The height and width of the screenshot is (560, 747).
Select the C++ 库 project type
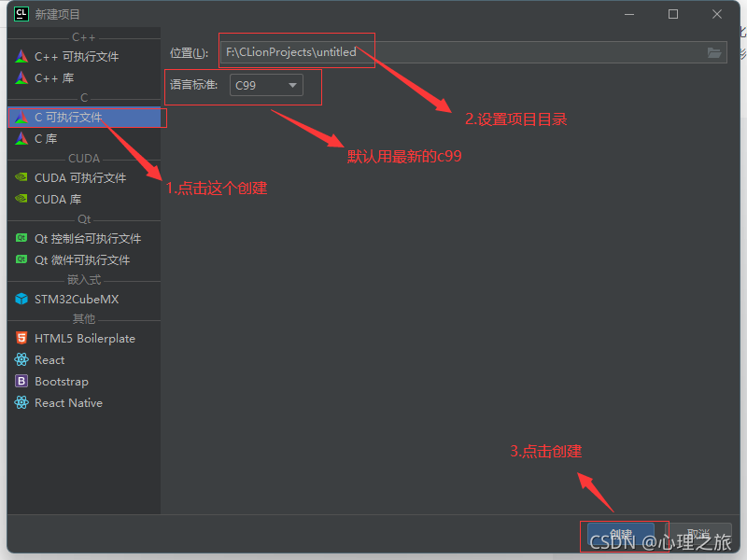pyautogui.click(x=84, y=78)
